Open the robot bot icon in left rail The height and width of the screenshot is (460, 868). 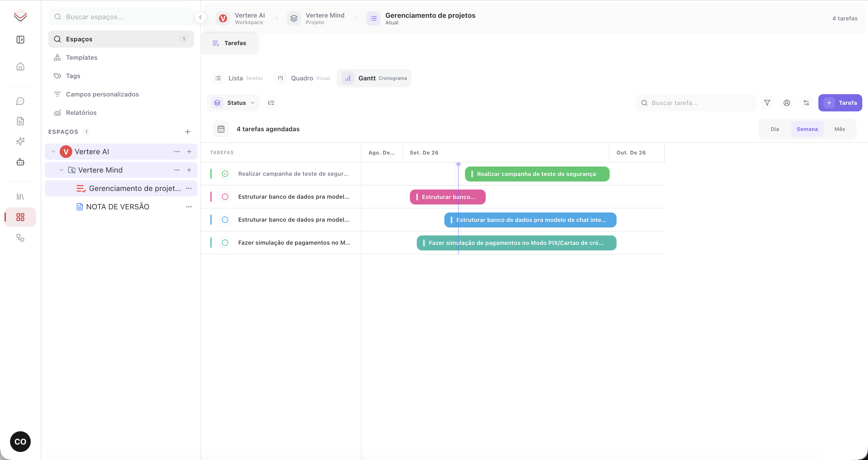point(20,162)
